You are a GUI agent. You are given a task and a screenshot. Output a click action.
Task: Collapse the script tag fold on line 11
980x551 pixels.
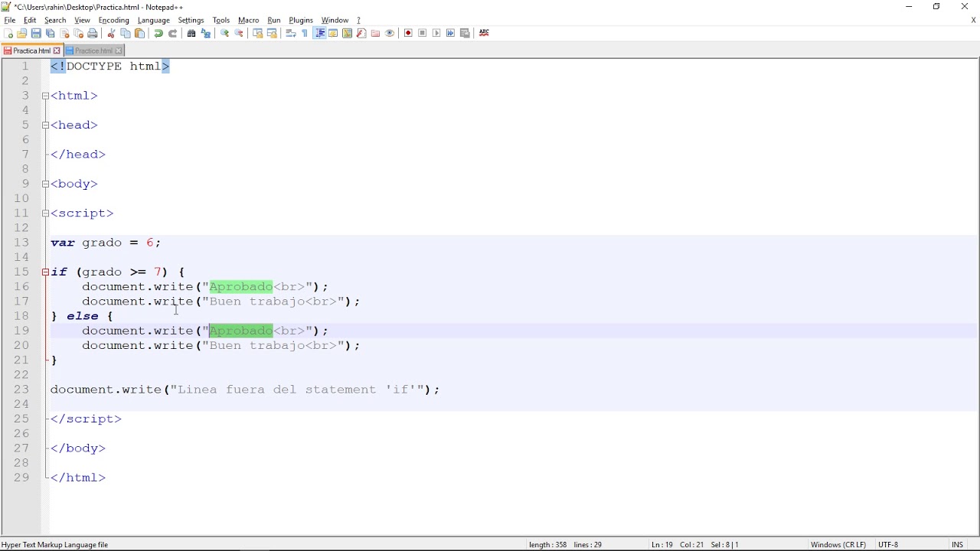(x=45, y=214)
